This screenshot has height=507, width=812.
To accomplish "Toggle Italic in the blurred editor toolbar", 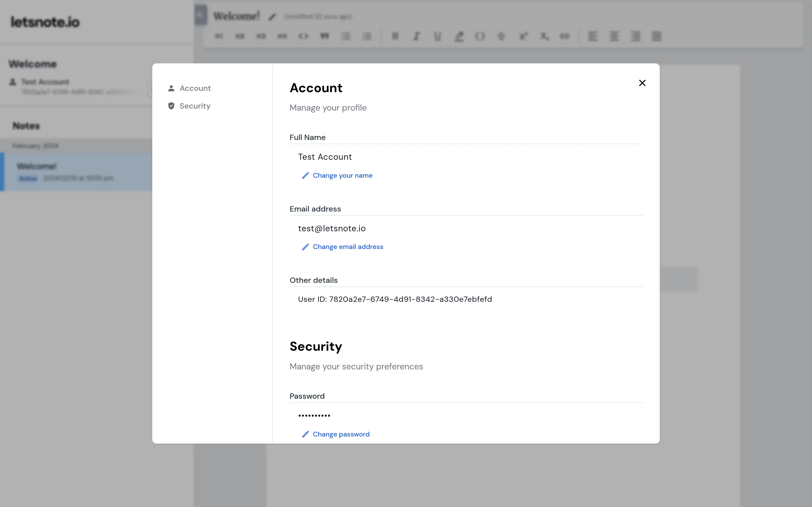I will (x=416, y=36).
